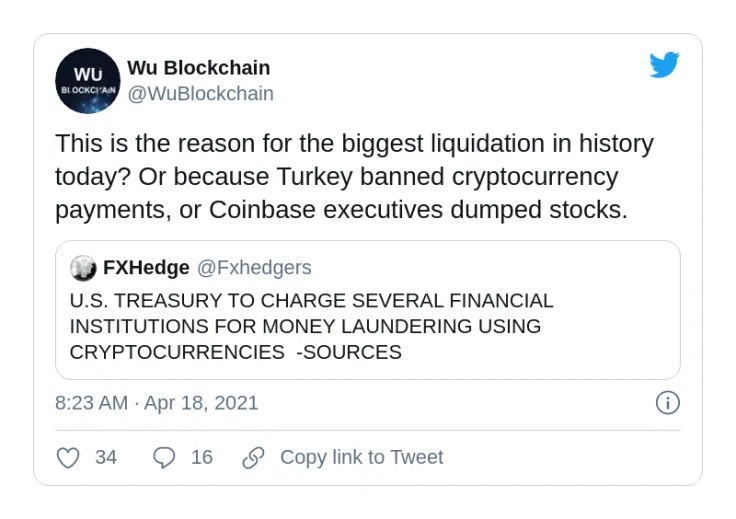Open the Wu Blockchain display name
The height and width of the screenshot is (519, 736).
(198, 68)
